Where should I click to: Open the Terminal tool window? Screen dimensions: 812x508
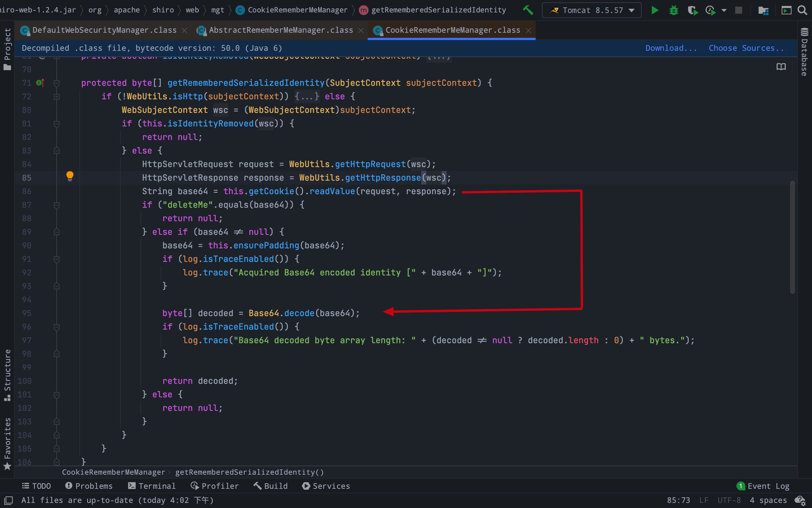(x=152, y=486)
